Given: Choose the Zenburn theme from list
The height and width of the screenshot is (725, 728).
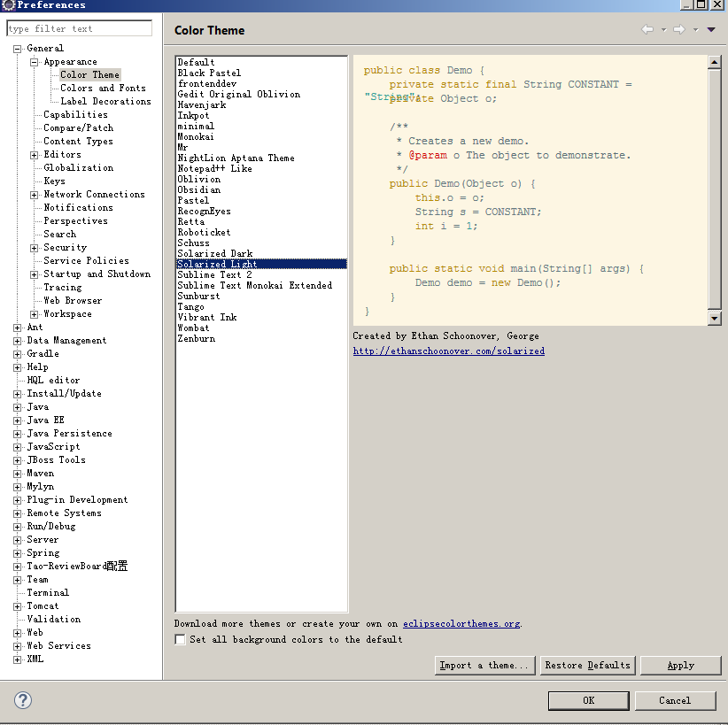Looking at the screenshot, I should pos(196,338).
